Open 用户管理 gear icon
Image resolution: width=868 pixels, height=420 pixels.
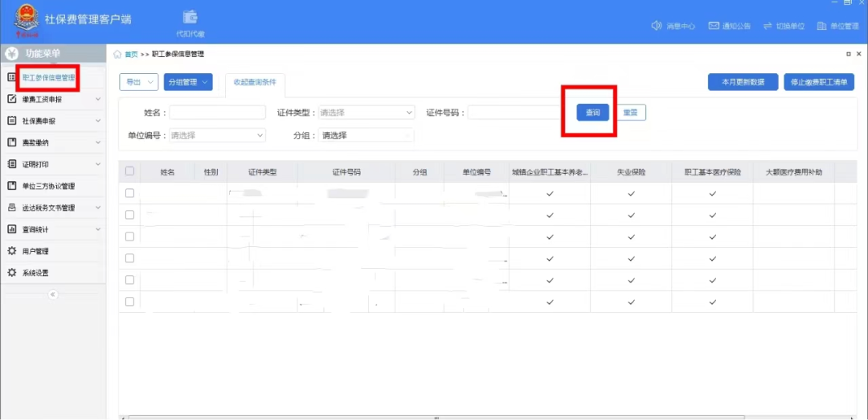(11, 251)
